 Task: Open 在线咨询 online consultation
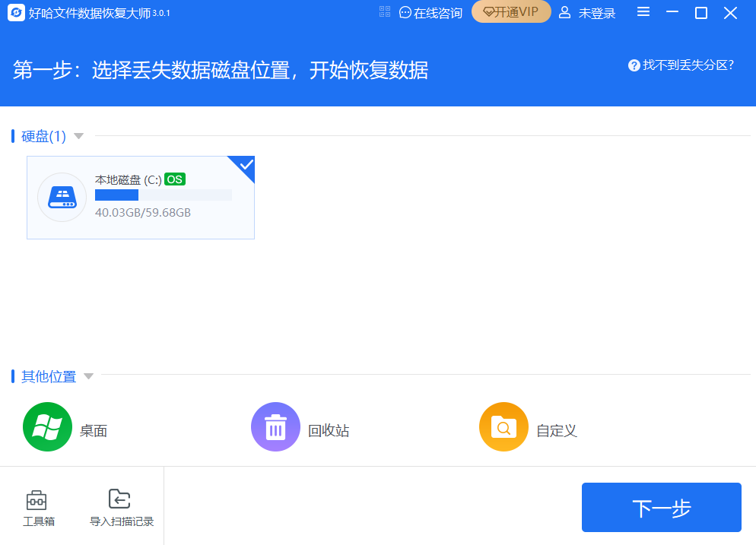point(430,11)
